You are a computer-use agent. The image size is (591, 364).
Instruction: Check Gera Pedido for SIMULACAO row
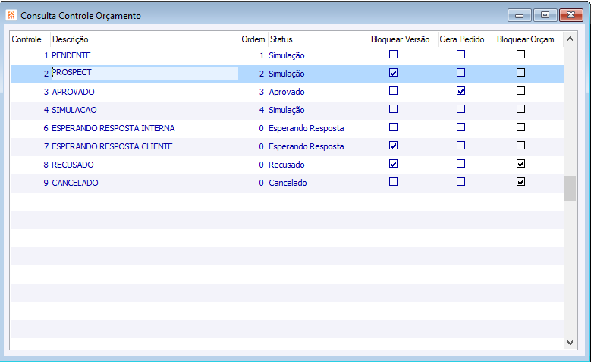coord(461,109)
